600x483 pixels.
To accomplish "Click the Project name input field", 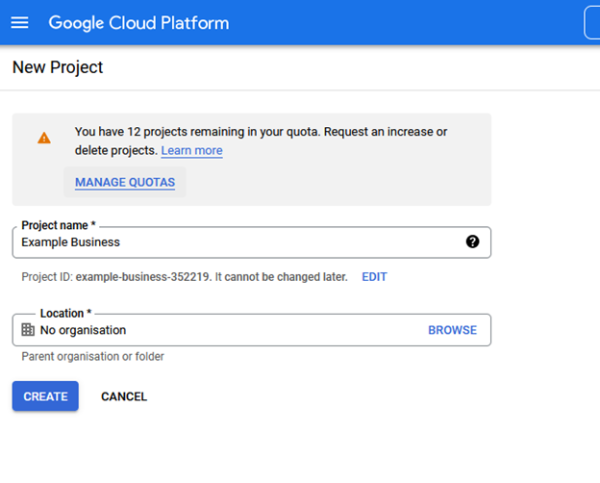I will click(251, 242).
